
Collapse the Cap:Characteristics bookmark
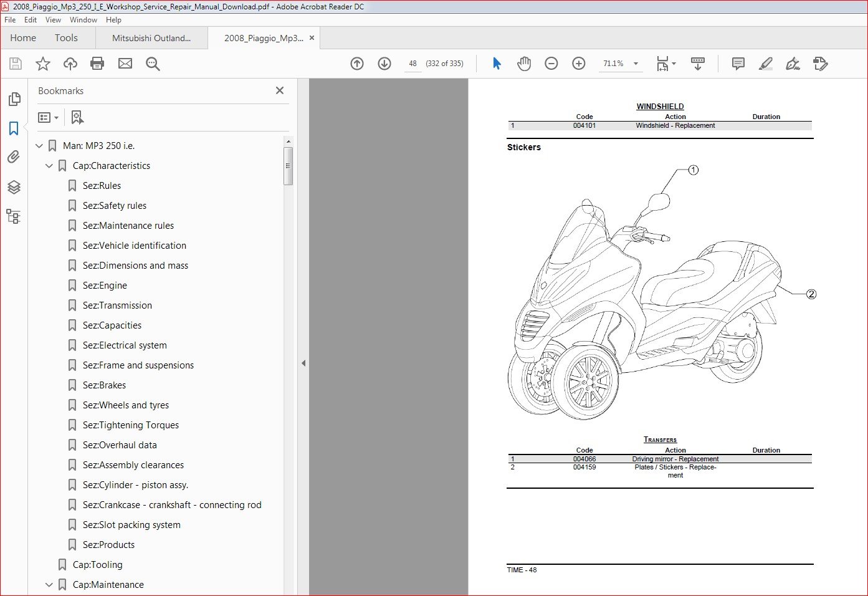(49, 166)
